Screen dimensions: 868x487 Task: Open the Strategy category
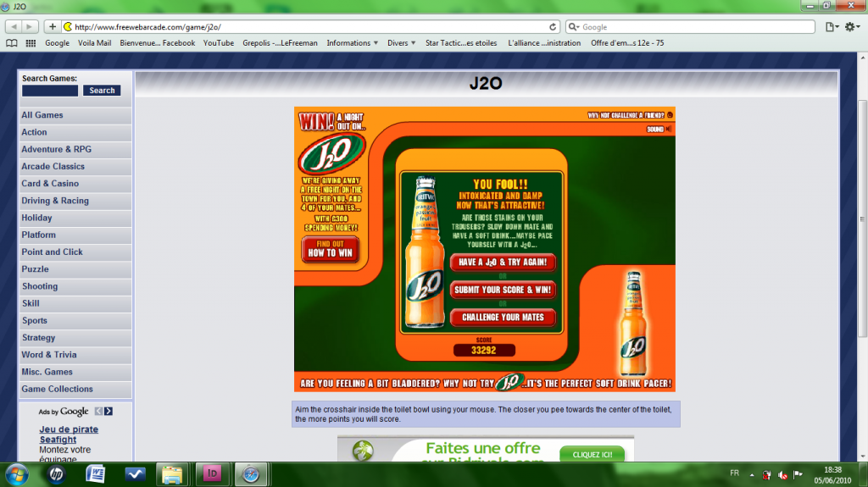tap(75, 338)
